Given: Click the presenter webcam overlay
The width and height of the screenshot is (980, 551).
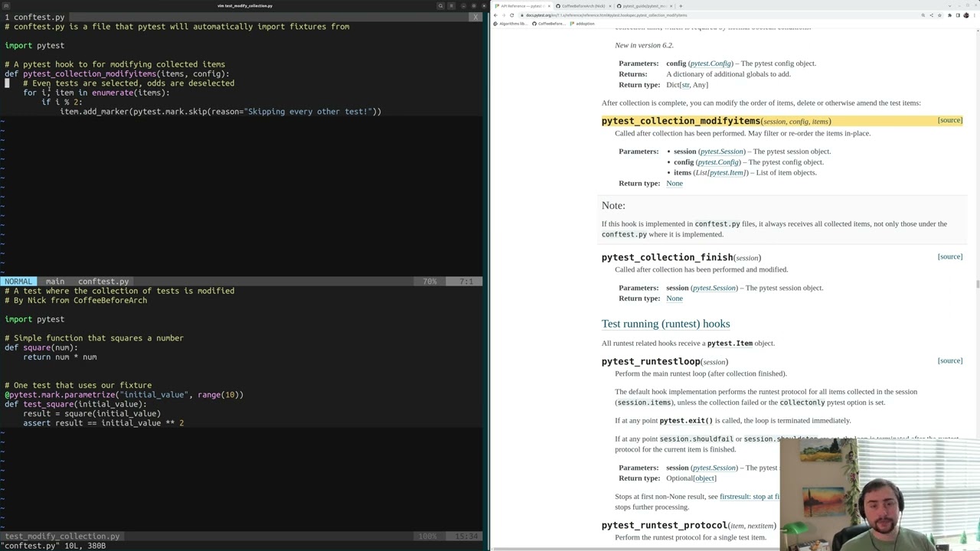Looking at the screenshot, I should (880, 494).
